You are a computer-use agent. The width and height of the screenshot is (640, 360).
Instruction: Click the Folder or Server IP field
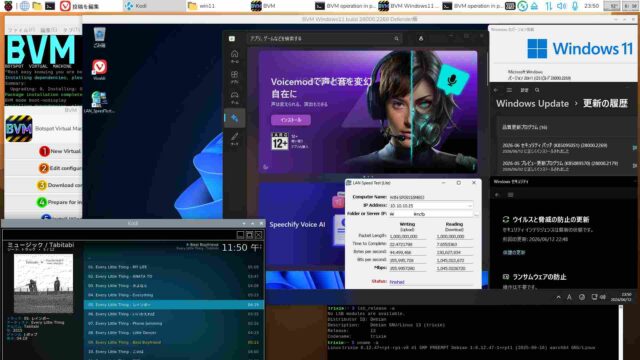click(431, 214)
